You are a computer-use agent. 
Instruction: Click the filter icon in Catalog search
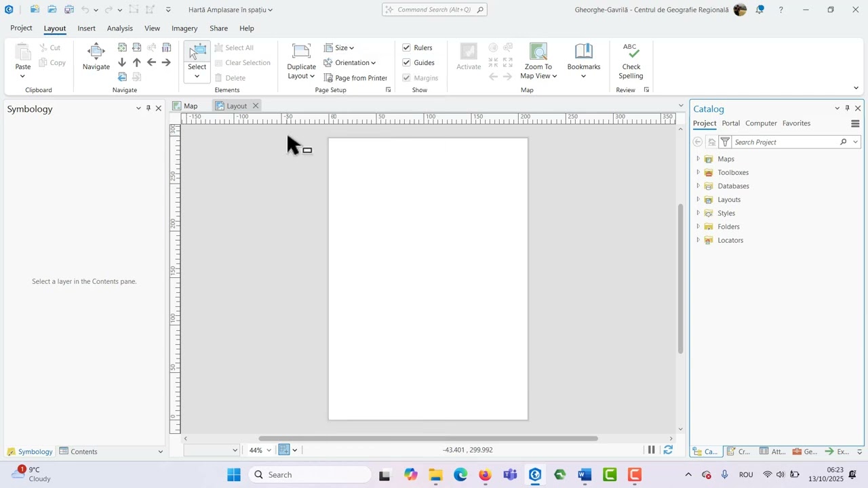(x=725, y=142)
